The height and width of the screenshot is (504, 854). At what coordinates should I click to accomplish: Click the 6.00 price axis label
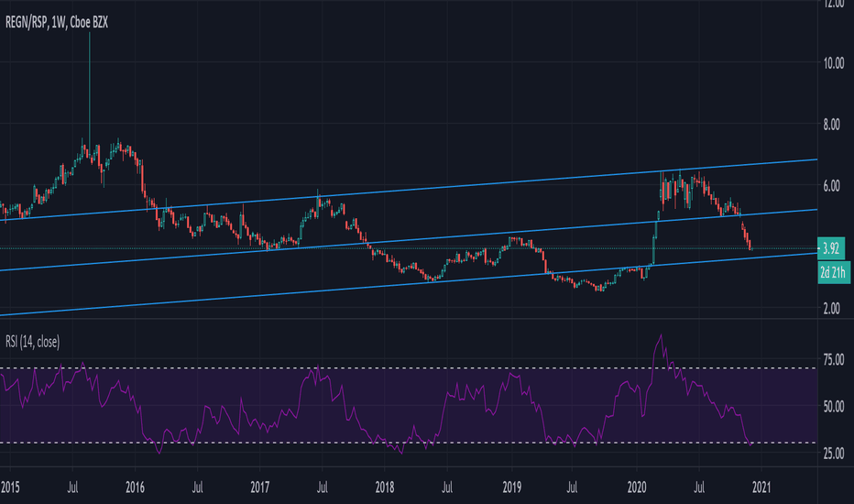(832, 186)
